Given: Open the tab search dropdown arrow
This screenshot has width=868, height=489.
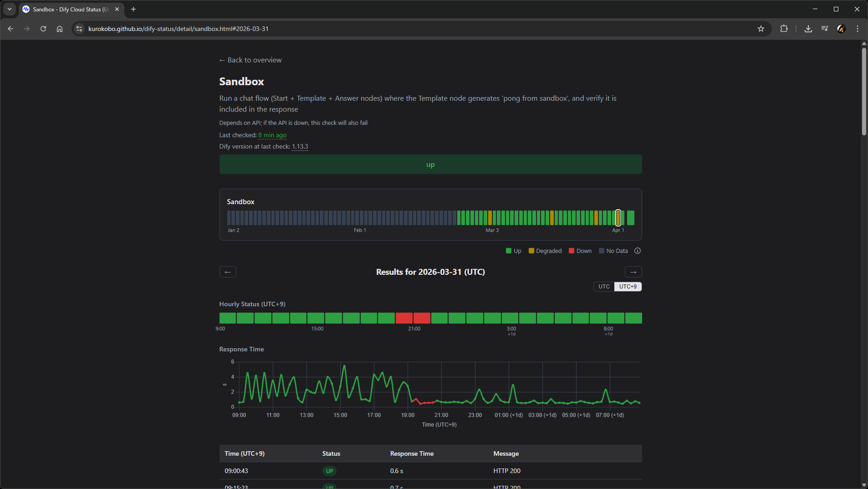Looking at the screenshot, I should click(10, 9).
